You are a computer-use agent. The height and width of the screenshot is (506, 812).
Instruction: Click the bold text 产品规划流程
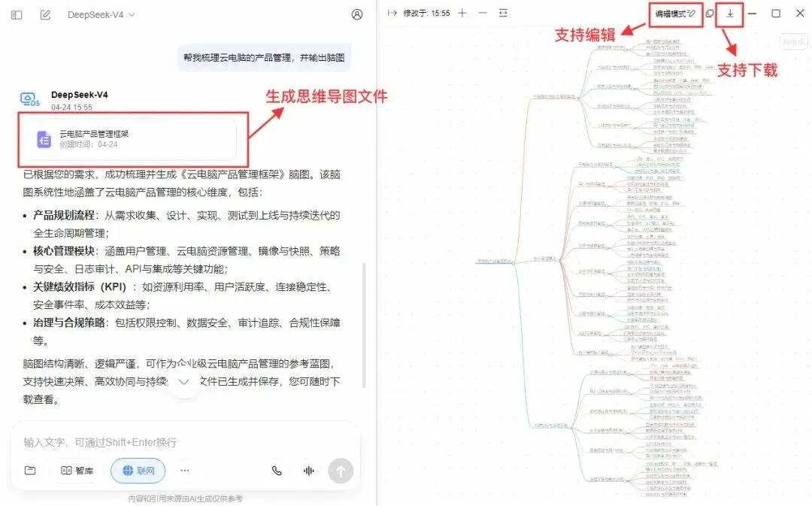point(64,215)
